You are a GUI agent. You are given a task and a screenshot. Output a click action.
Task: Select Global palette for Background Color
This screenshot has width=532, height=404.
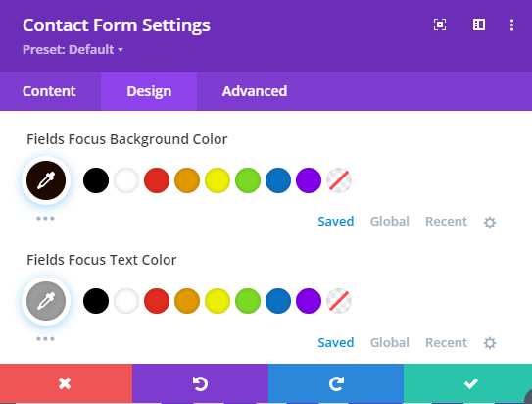click(390, 221)
